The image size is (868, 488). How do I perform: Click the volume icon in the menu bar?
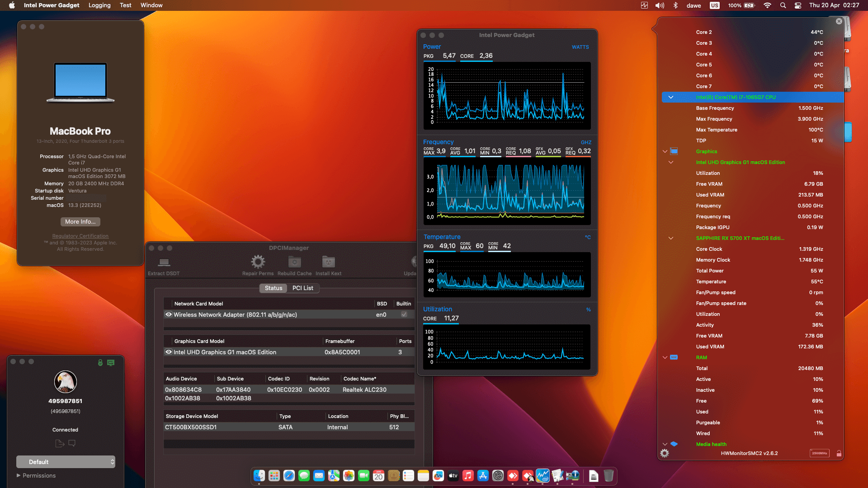660,5
